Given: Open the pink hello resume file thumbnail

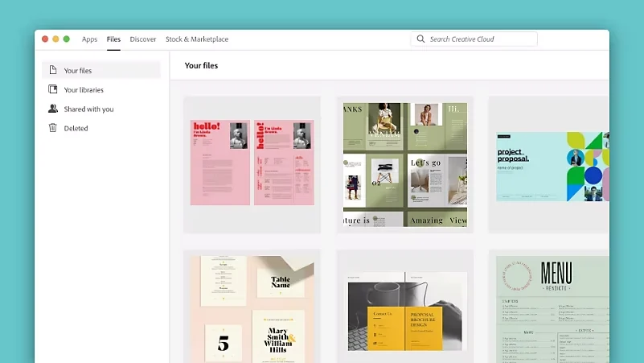Looking at the screenshot, I should 252,163.
